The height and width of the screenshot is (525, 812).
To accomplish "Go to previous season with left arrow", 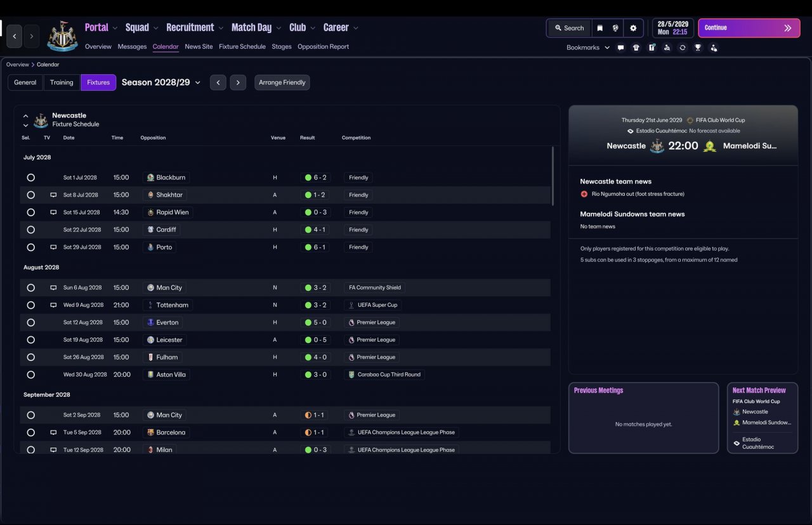I will pyautogui.click(x=218, y=82).
